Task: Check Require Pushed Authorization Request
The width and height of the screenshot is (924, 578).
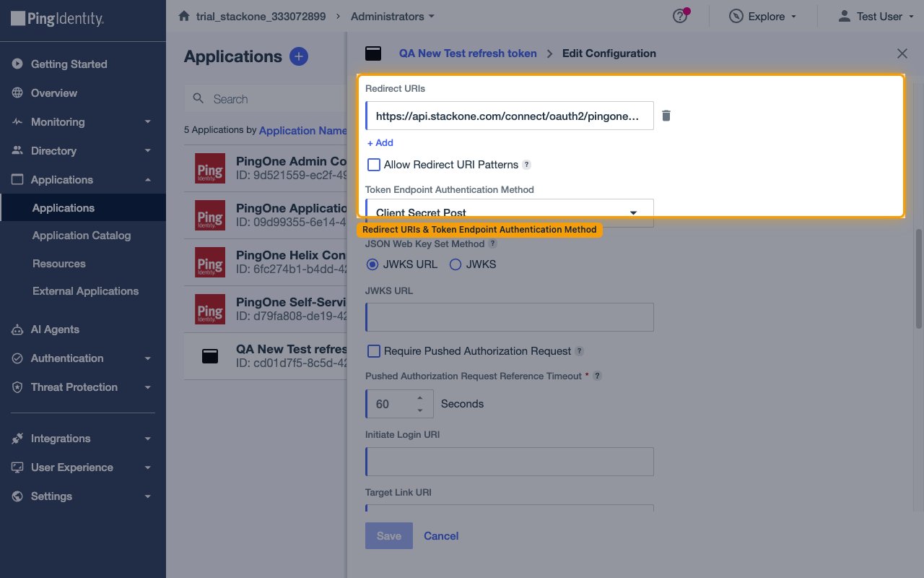Action: [x=374, y=351]
